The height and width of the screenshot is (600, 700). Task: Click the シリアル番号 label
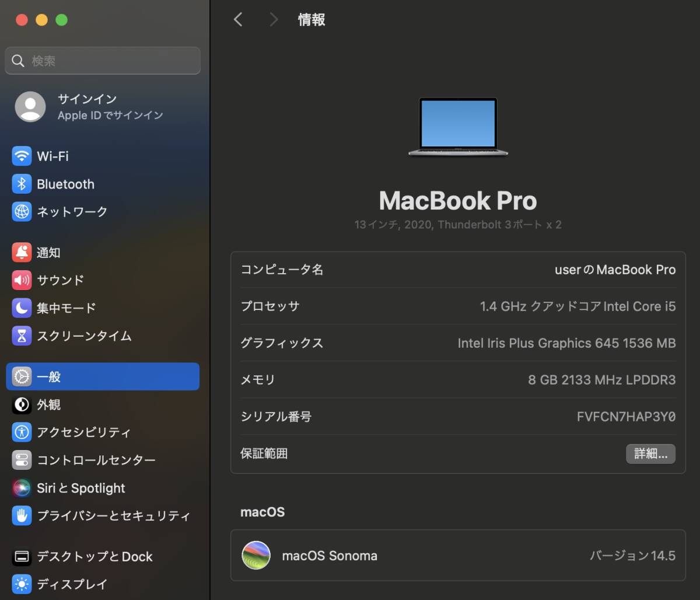coord(276,417)
